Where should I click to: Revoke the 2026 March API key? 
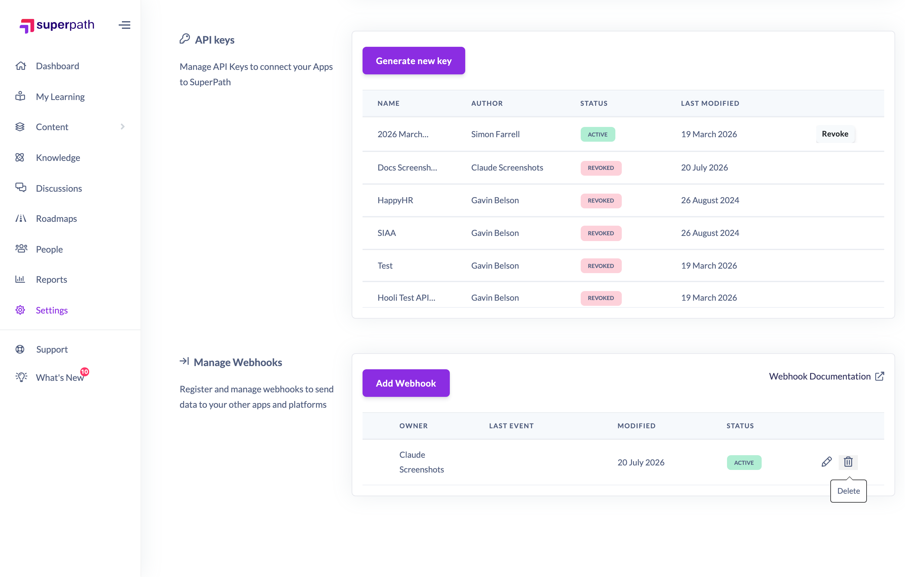click(x=835, y=134)
